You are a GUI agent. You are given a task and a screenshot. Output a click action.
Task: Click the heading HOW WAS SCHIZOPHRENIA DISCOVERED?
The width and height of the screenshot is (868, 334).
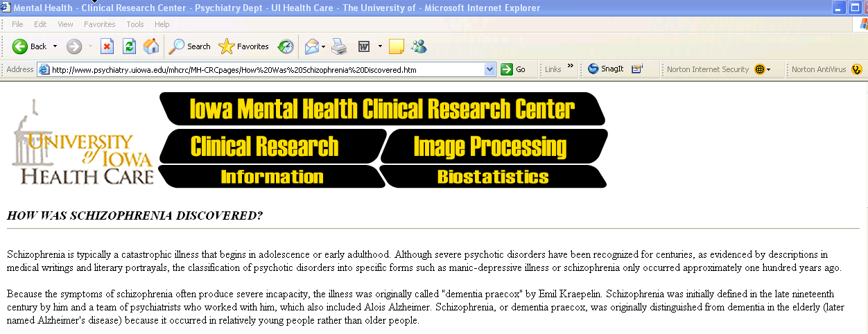coord(134,216)
